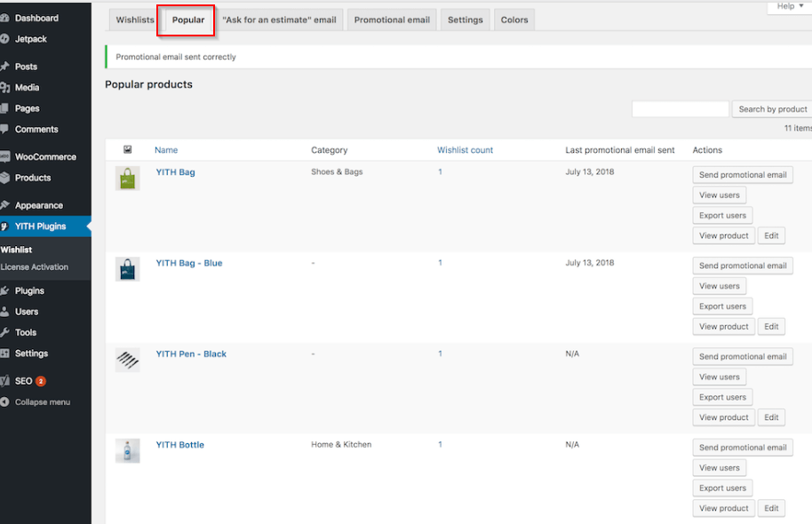The height and width of the screenshot is (524, 812).
Task: Edit the YITH Bag - Blue product
Action: click(x=771, y=327)
